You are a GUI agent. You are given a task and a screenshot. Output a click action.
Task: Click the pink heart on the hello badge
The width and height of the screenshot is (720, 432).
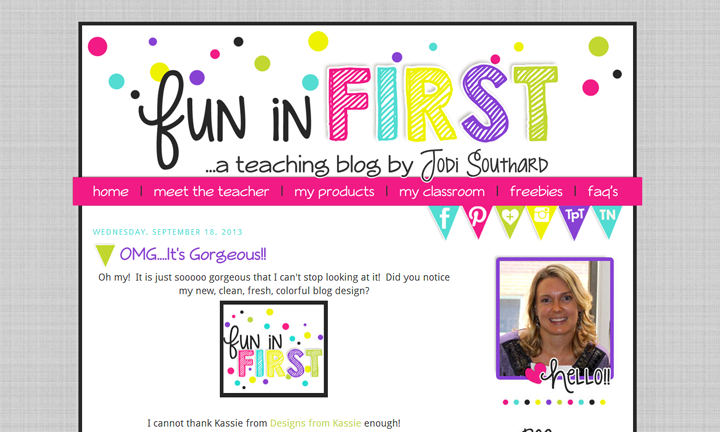tap(534, 373)
